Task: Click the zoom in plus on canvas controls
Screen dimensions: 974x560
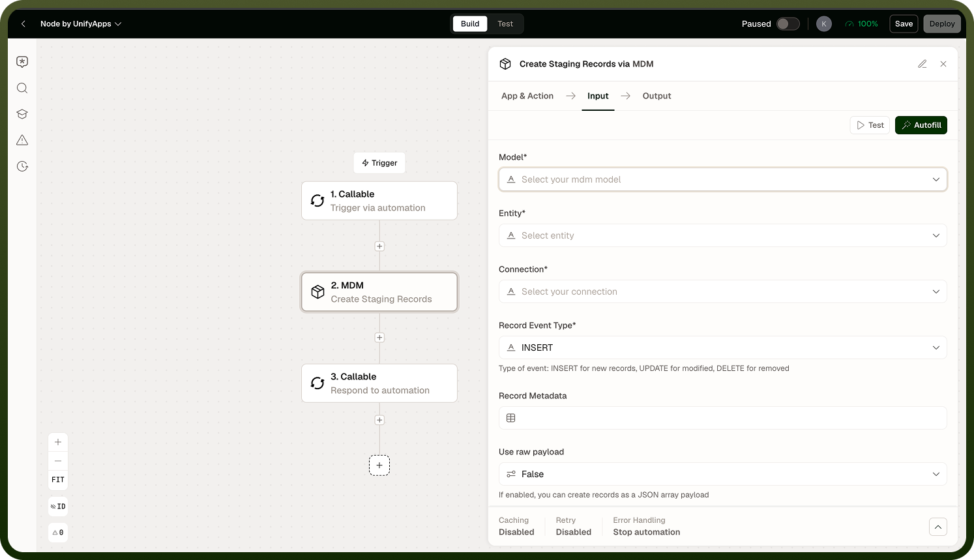Action: (58, 442)
